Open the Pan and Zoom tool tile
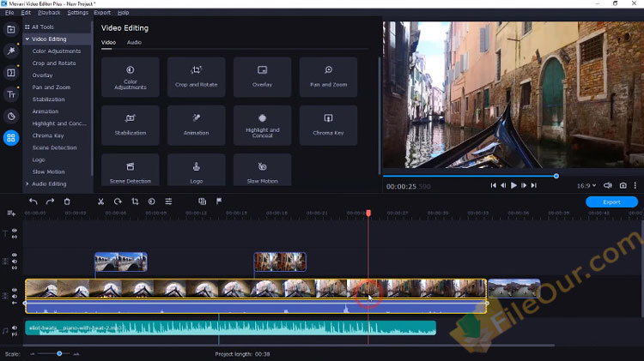 click(x=328, y=77)
